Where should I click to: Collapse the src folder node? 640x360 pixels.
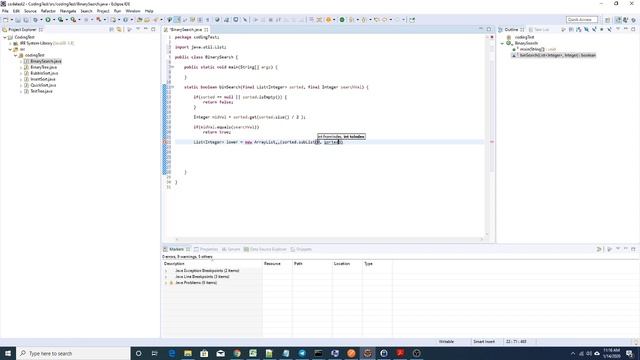coord(10,49)
